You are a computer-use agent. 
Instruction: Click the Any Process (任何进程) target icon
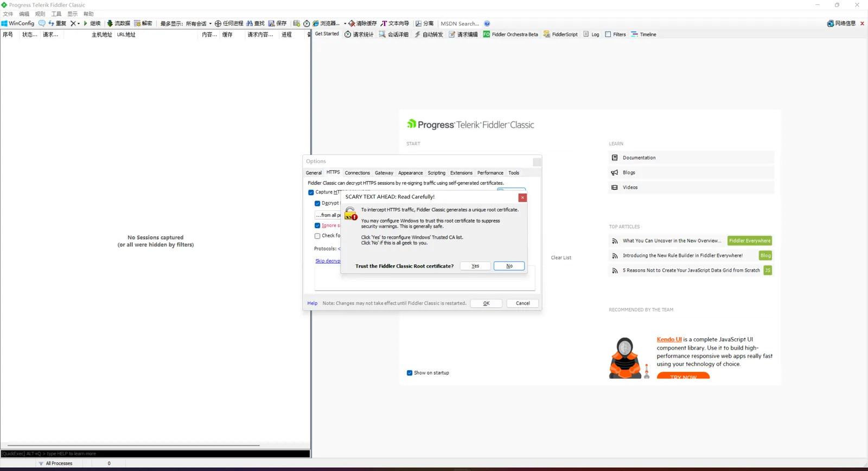point(218,23)
